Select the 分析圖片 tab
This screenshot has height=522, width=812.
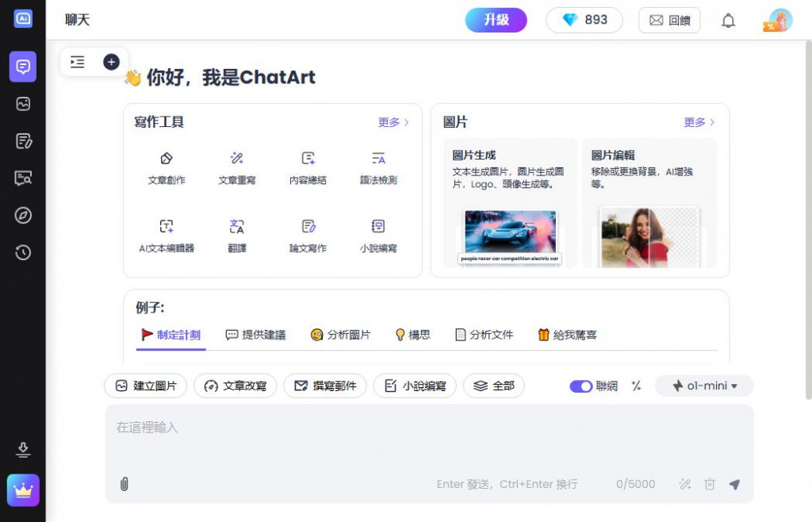point(341,335)
